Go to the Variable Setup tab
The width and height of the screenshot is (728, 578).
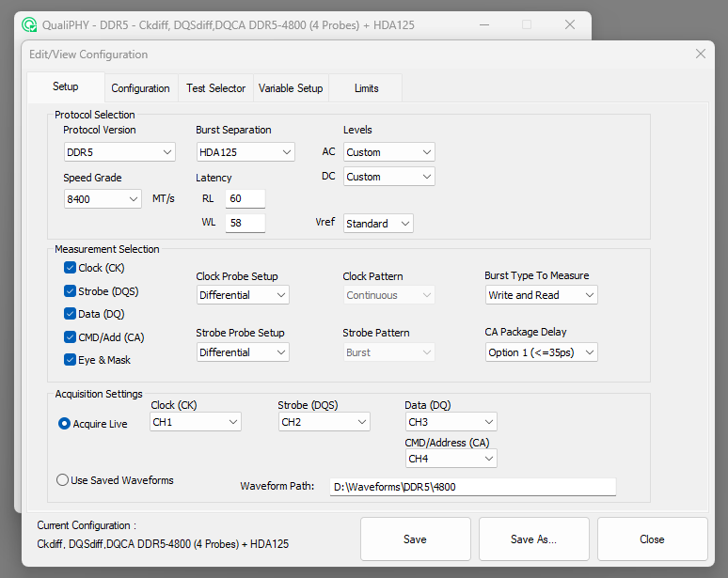point(291,88)
